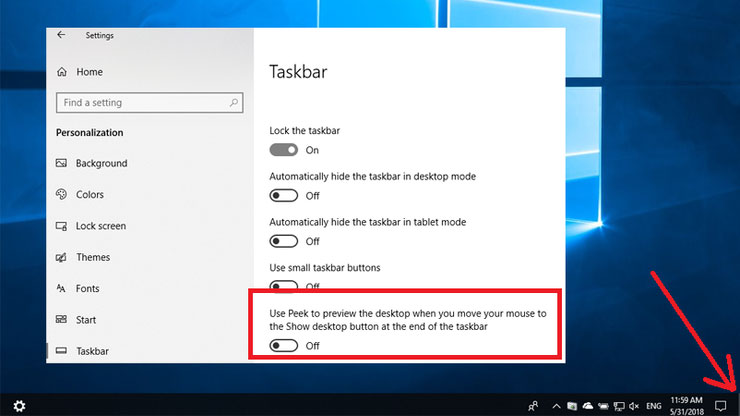Viewport: 740px width, 416px height.
Task: Open the Action Center notification icon
Action: click(x=720, y=406)
